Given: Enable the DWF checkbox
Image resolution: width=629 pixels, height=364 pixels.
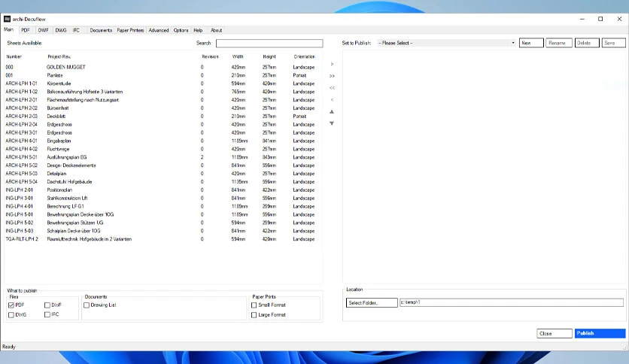Looking at the screenshot, I should (x=47, y=305).
